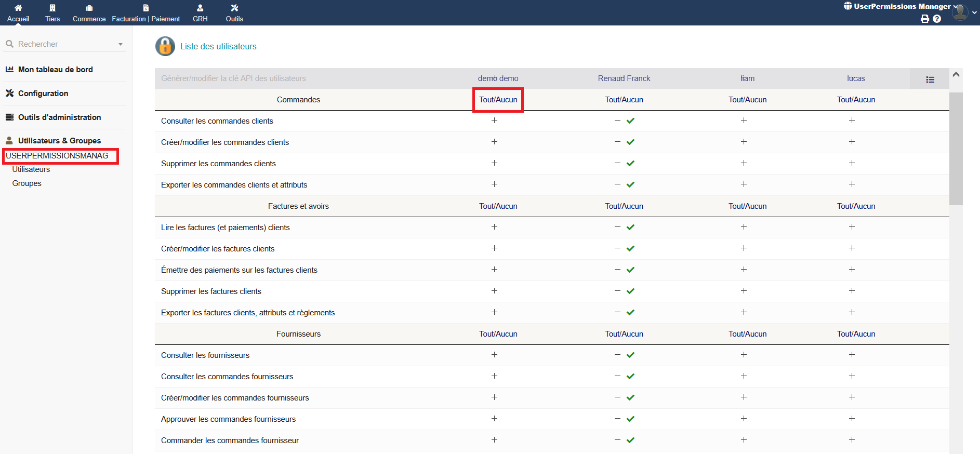Click Tout/Aucun for liam under Commandes
This screenshot has height=454, width=980.
747,100
